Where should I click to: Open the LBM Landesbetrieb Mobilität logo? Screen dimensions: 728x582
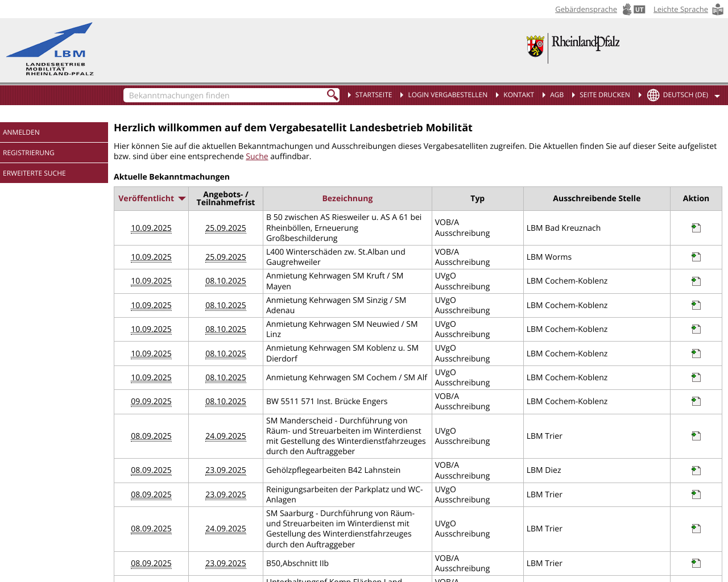[x=50, y=49]
